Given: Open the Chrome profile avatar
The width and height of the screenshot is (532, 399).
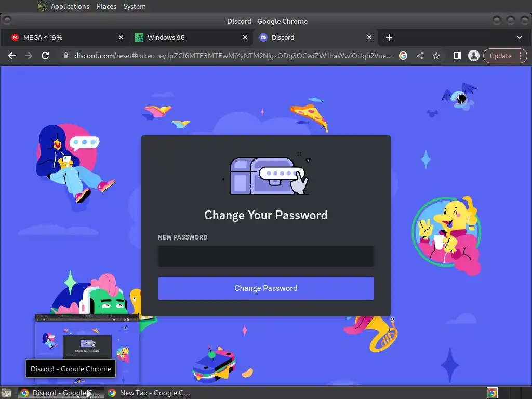Looking at the screenshot, I should point(474,56).
